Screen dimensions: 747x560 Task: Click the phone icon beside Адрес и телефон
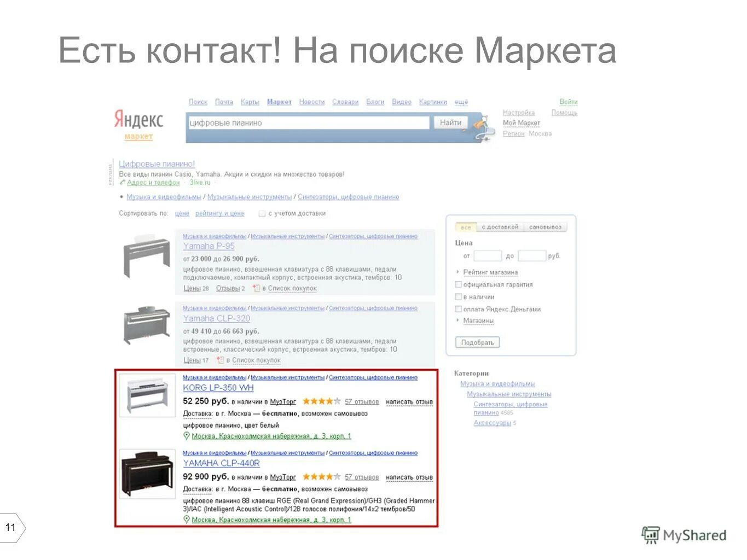point(123,183)
